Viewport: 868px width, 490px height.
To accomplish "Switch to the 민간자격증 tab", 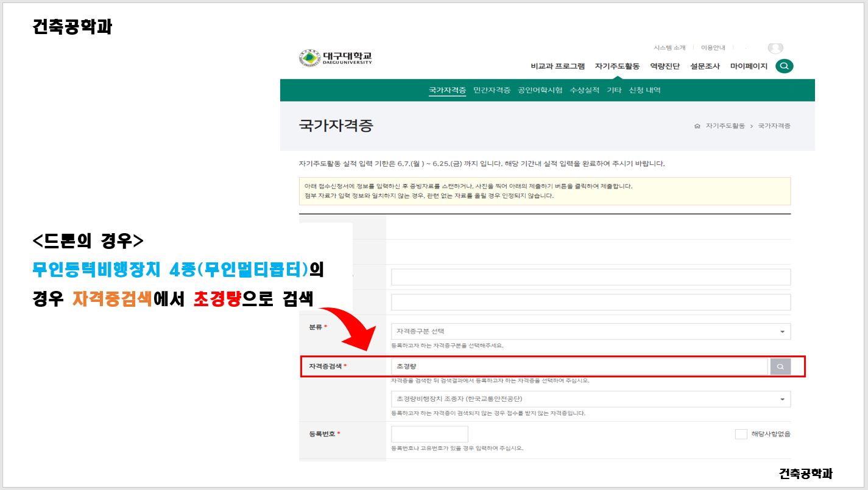I will tap(492, 90).
